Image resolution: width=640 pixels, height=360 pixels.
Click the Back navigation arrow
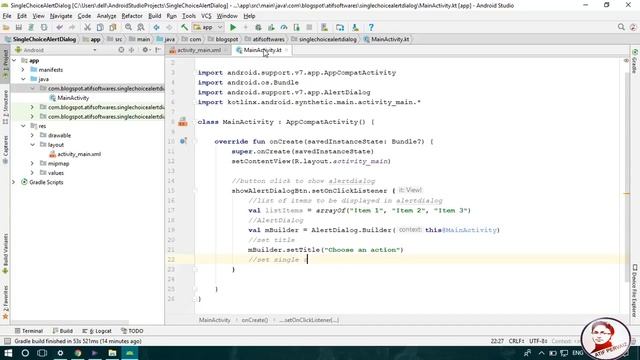point(156,27)
